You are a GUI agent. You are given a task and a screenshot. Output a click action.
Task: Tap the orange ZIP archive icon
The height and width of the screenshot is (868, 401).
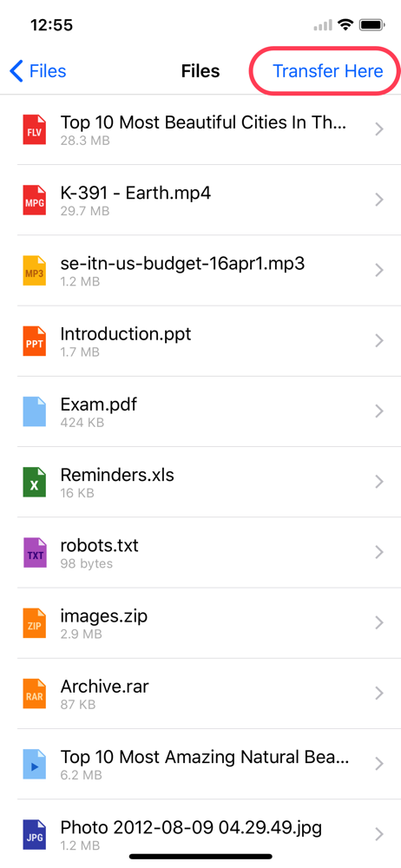pos(35,622)
